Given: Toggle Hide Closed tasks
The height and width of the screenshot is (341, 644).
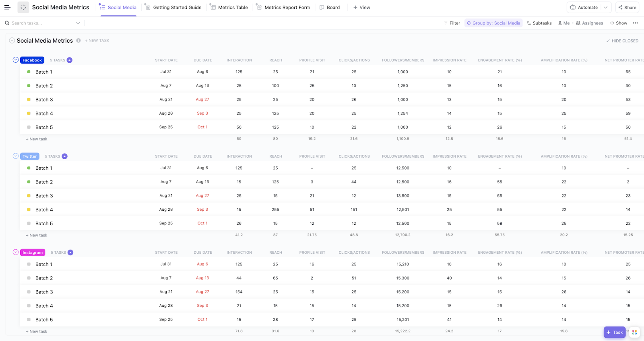Looking at the screenshot, I should 622,41.
